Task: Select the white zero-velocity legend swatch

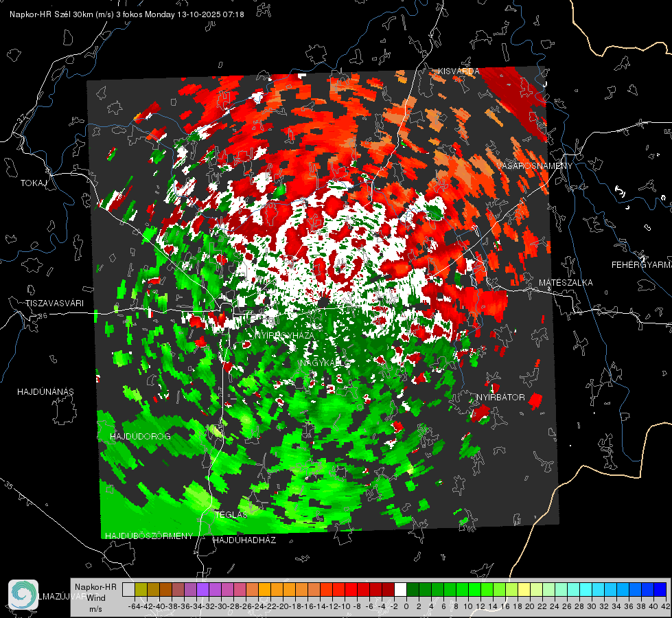Action: click(x=400, y=589)
